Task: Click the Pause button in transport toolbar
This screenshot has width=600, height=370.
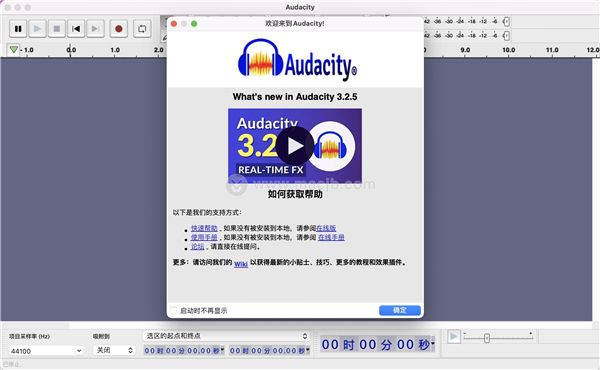Action: (18, 29)
